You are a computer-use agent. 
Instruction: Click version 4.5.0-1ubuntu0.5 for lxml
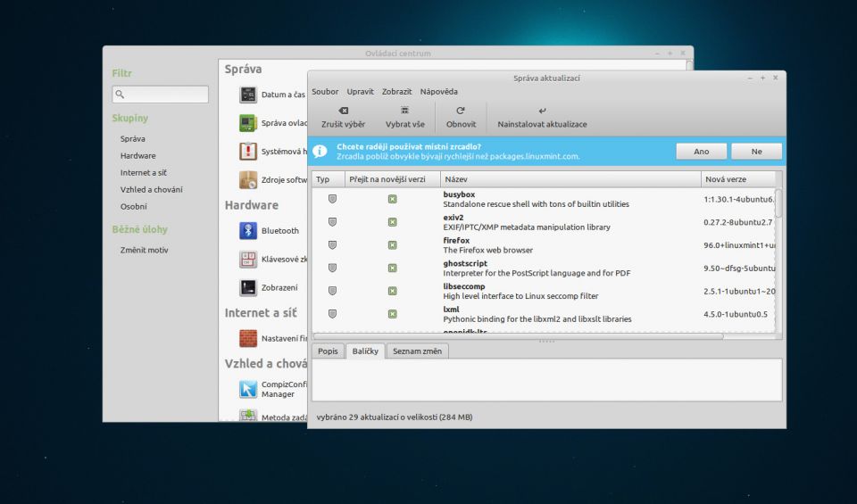click(x=736, y=314)
